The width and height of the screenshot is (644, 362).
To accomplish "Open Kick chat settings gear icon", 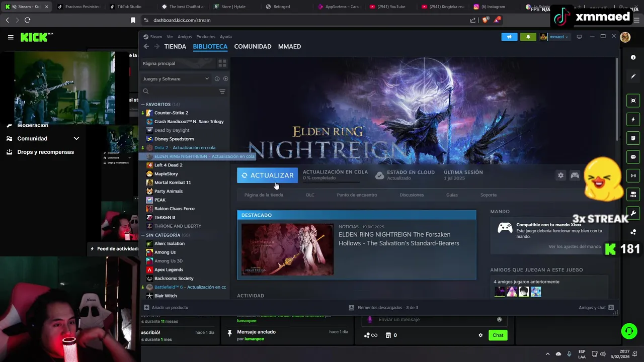I will (480, 335).
